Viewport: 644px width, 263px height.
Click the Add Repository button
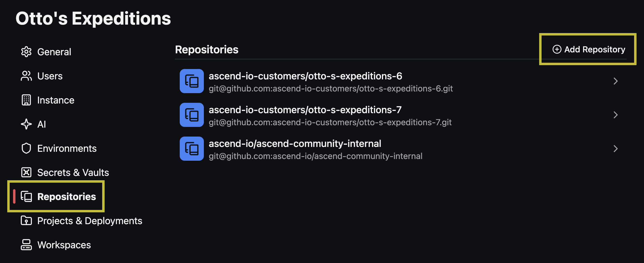point(589,49)
